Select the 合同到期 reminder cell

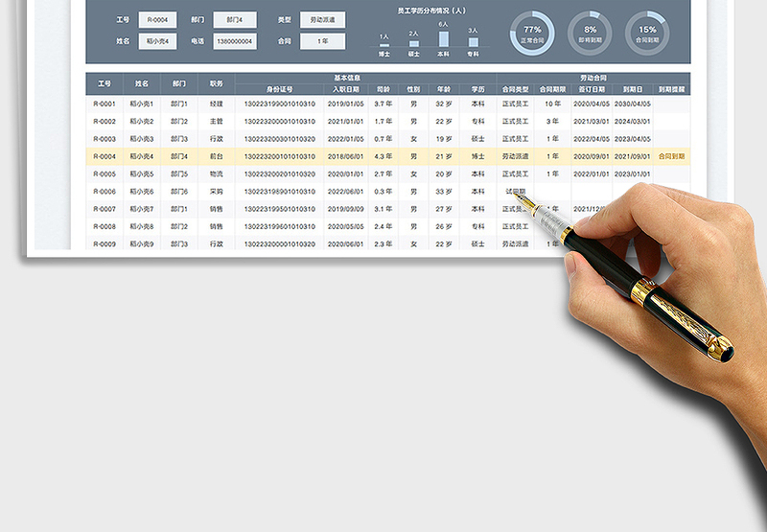tap(671, 156)
